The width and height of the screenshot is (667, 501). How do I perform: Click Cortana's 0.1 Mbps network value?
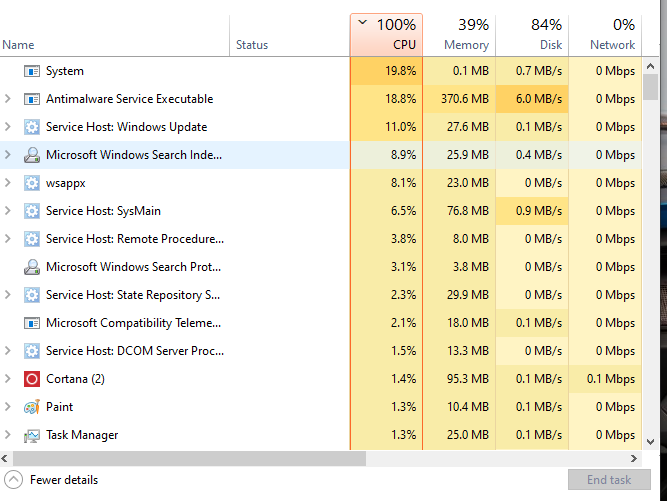[611, 379]
